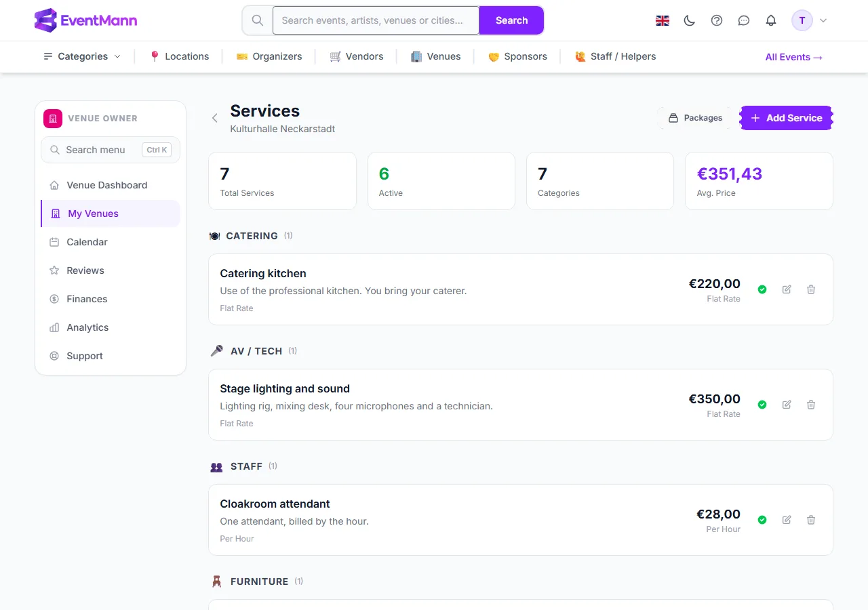Go back using the chevron beside Services
The width and height of the screenshot is (868, 610).
tap(215, 118)
